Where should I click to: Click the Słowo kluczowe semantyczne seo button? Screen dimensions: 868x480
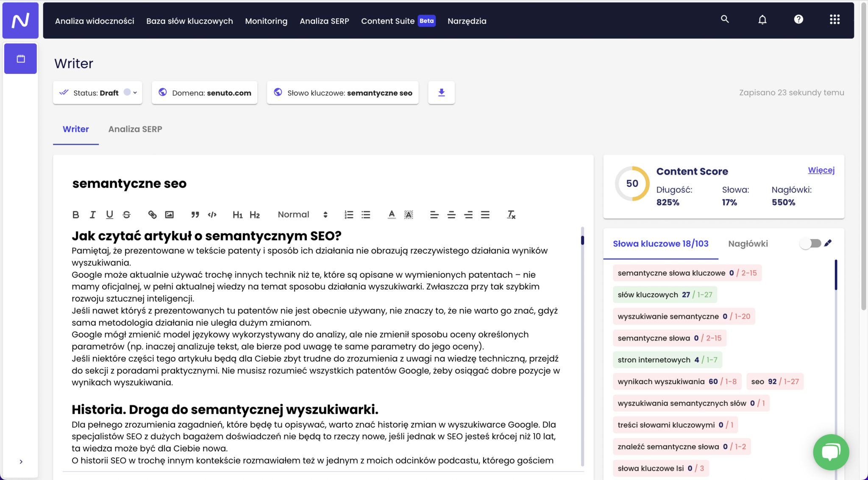(x=342, y=92)
